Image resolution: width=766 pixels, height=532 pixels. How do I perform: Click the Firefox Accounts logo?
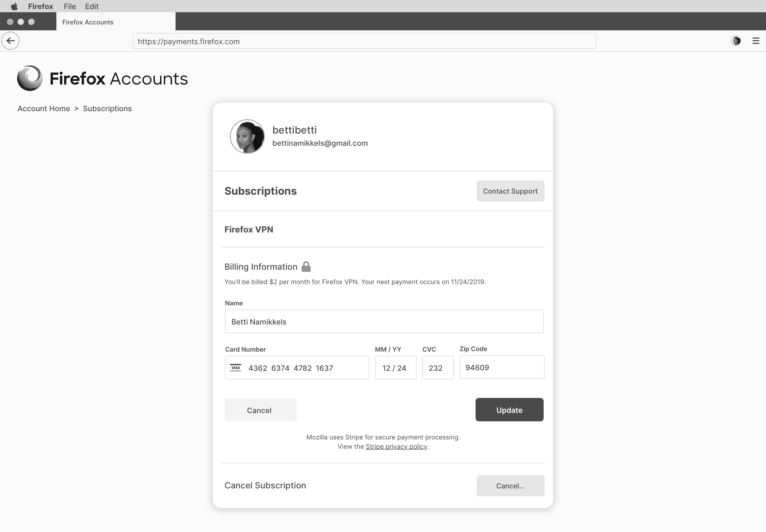30,78
